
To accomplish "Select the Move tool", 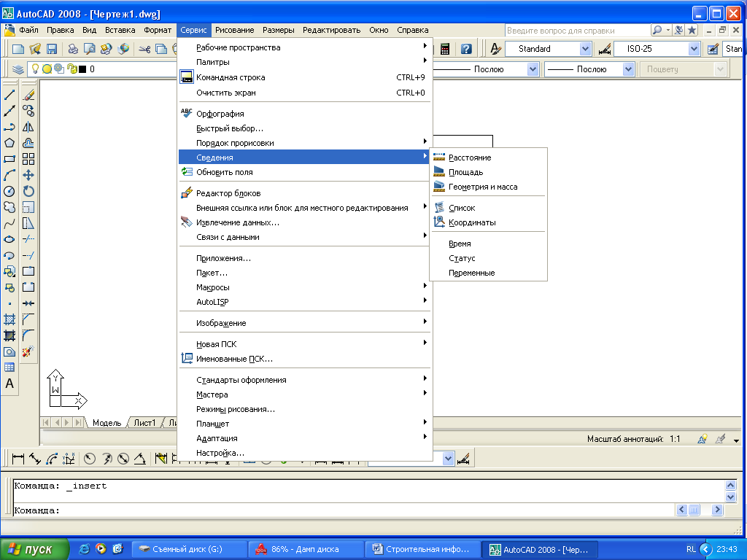I will [x=28, y=175].
